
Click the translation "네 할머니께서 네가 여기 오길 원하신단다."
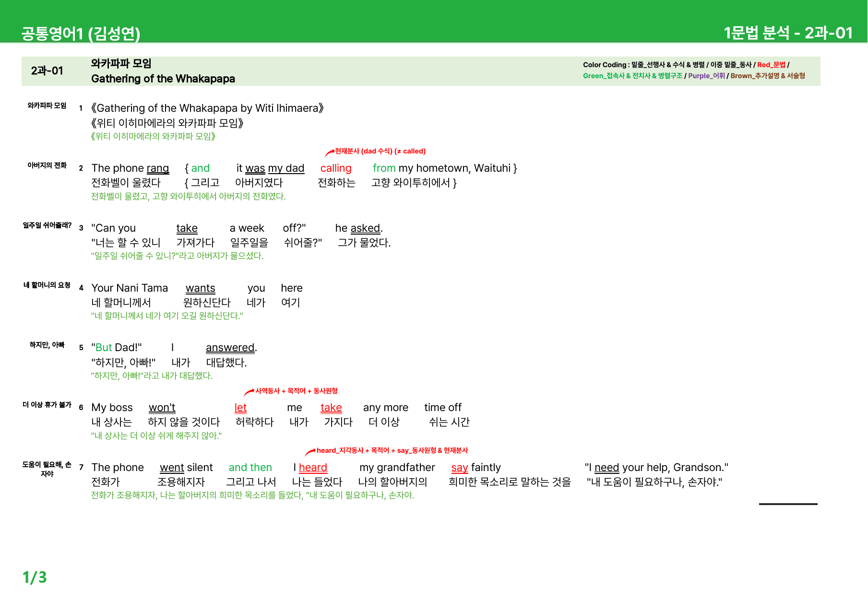(167, 316)
